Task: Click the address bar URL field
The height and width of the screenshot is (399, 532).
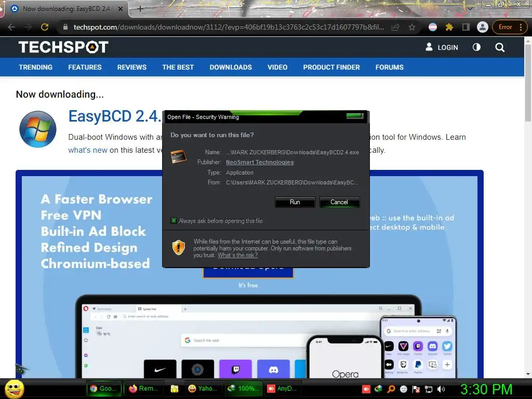Action: (229, 27)
